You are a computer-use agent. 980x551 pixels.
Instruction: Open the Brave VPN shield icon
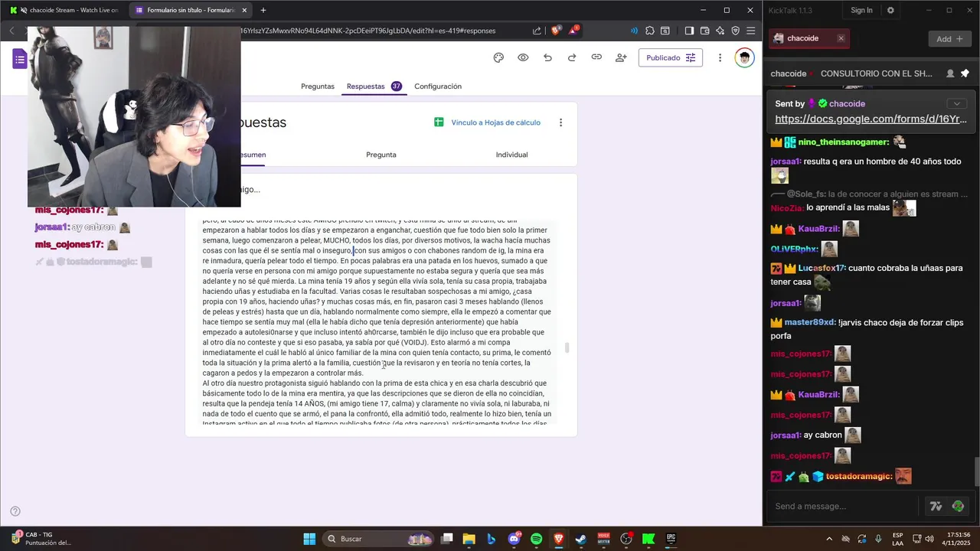tap(736, 31)
